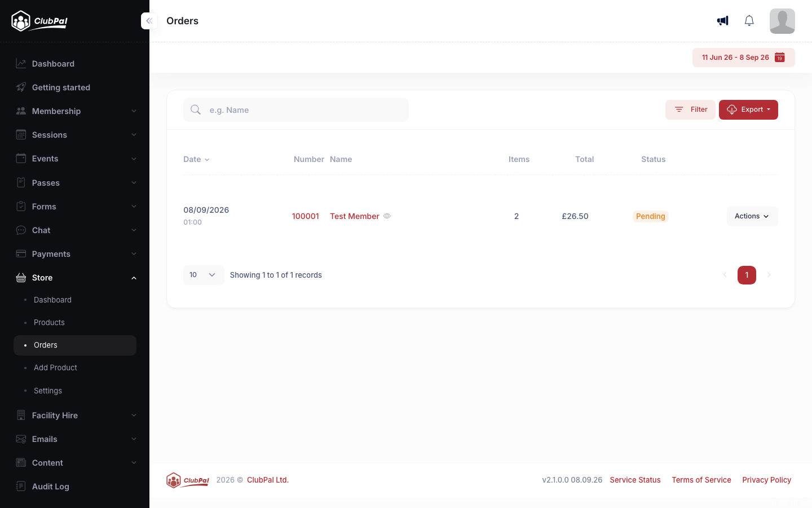
Task: Click the Dashboard chart icon in sidebar
Action: click(21, 64)
